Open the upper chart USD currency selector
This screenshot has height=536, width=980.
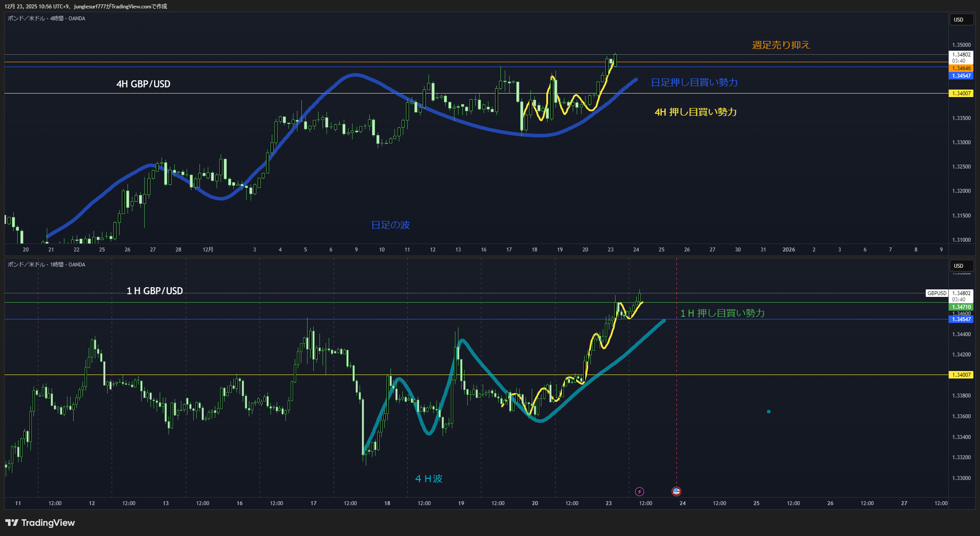click(x=961, y=19)
